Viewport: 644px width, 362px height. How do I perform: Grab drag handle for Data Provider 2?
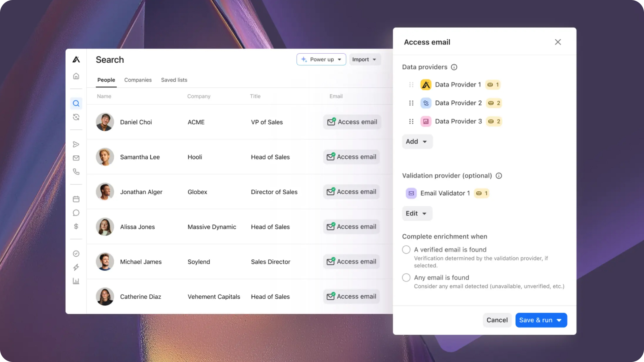pos(411,103)
